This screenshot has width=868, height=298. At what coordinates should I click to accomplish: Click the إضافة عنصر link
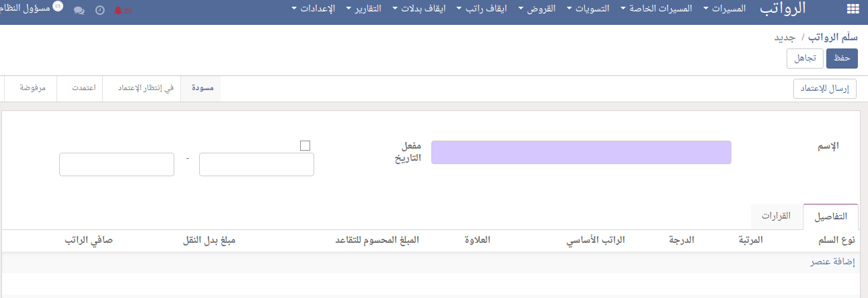click(832, 262)
